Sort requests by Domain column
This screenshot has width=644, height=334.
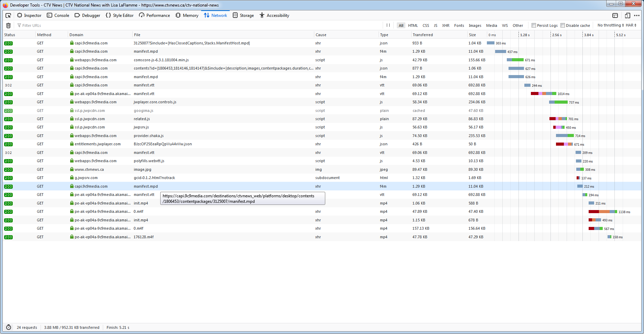[100, 35]
